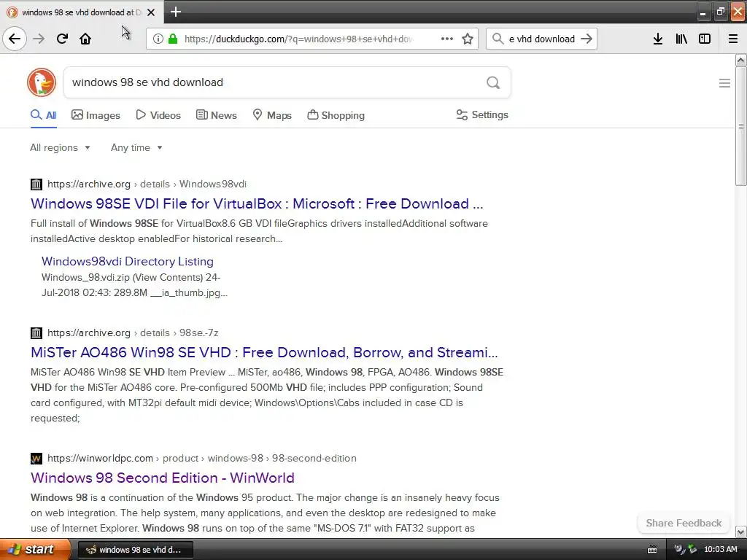The width and height of the screenshot is (747, 560).
Task: Click the forward navigation arrow
Action: tap(39, 39)
